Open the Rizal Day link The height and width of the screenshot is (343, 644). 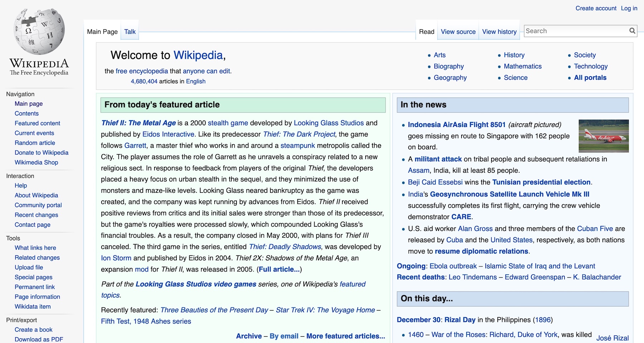[x=460, y=320]
